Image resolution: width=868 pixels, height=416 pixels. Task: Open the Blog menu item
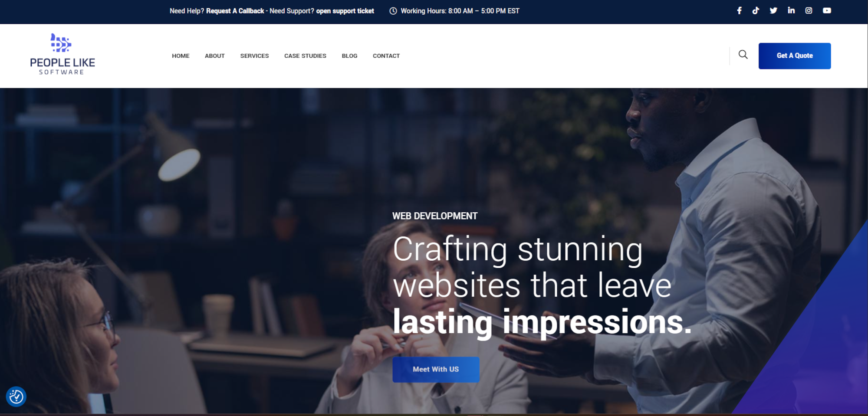coord(349,56)
